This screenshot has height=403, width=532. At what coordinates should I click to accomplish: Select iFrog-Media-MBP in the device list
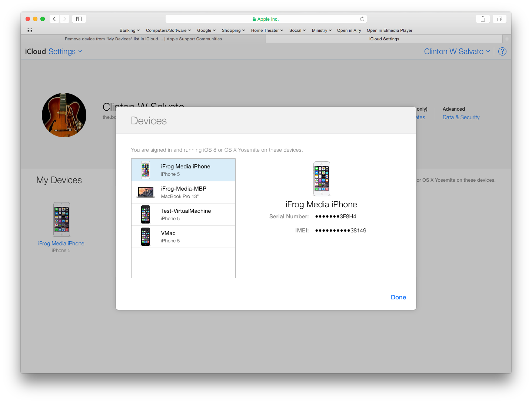coord(183,192)
